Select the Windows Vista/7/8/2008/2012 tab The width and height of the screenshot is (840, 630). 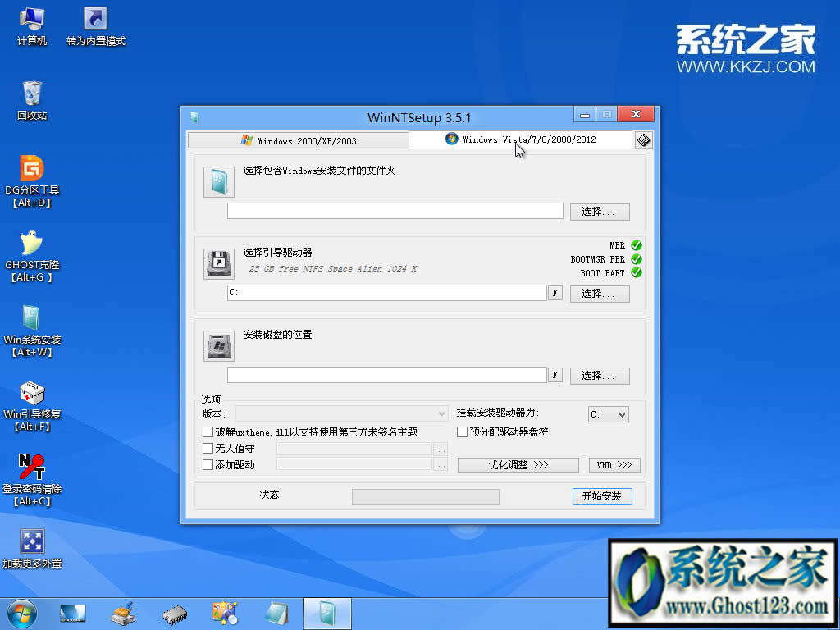pos(520,139)
